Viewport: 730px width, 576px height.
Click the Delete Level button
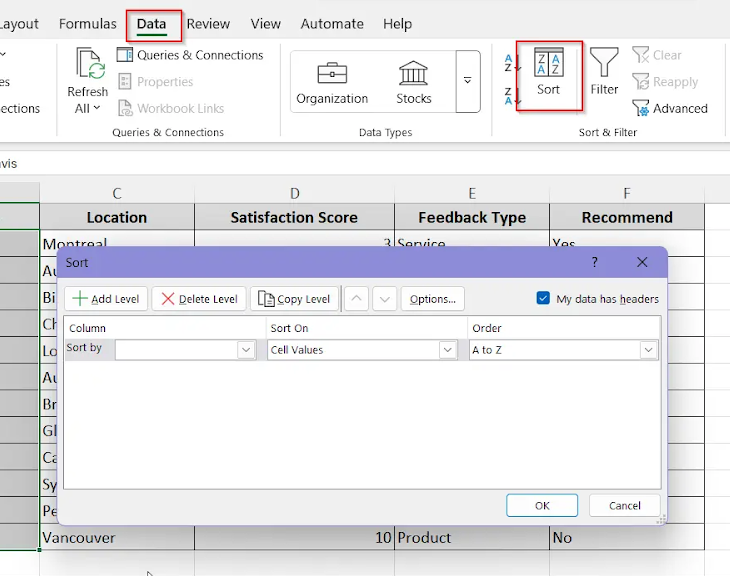199,298
